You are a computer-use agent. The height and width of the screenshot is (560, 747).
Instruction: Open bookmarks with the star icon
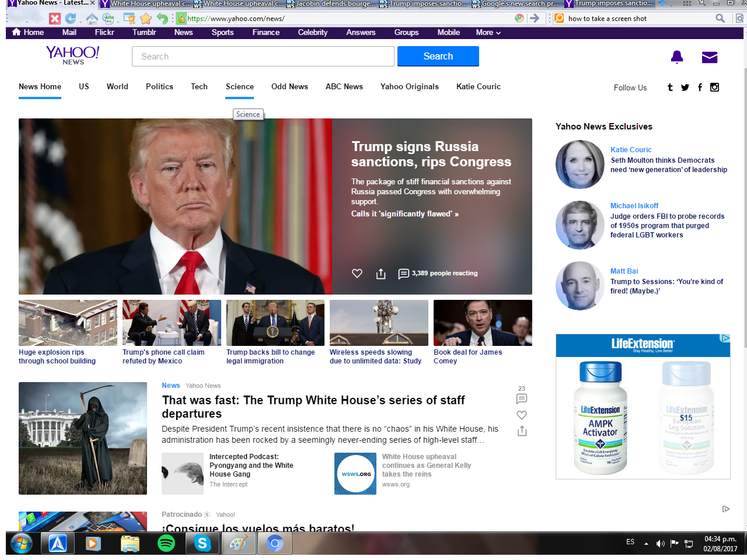[x=145, y=18]
